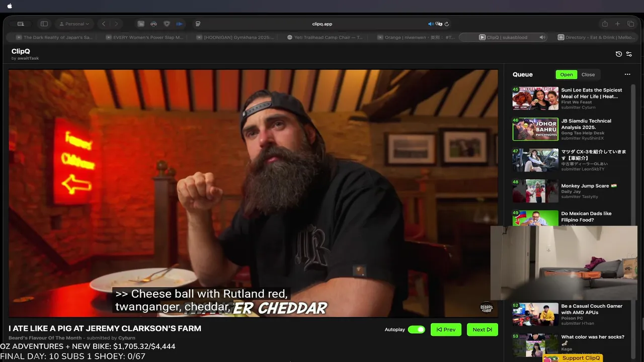644x362 pixels.
Task: Click the Support ClipQ button
Action: point(574,358)
